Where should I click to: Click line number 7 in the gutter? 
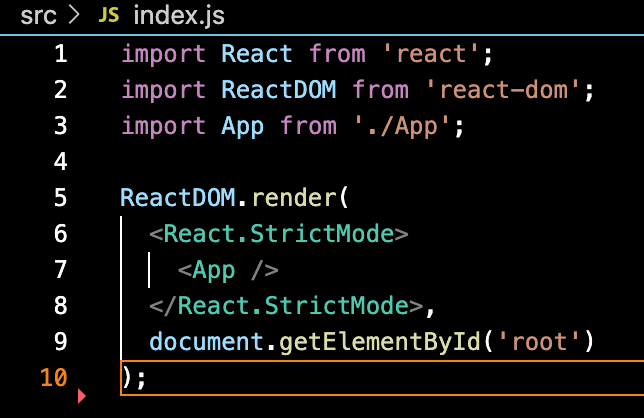tap(61, 269)
